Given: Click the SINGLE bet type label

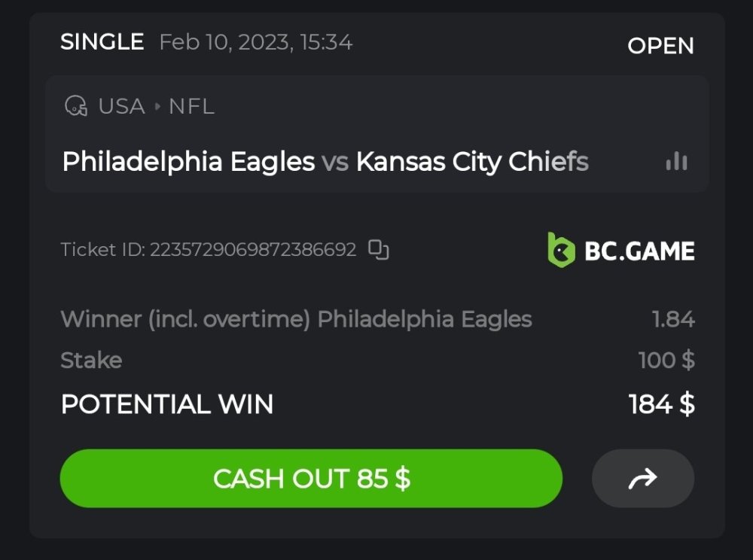Looking at the screenshot, I should [x=102, y=42].
